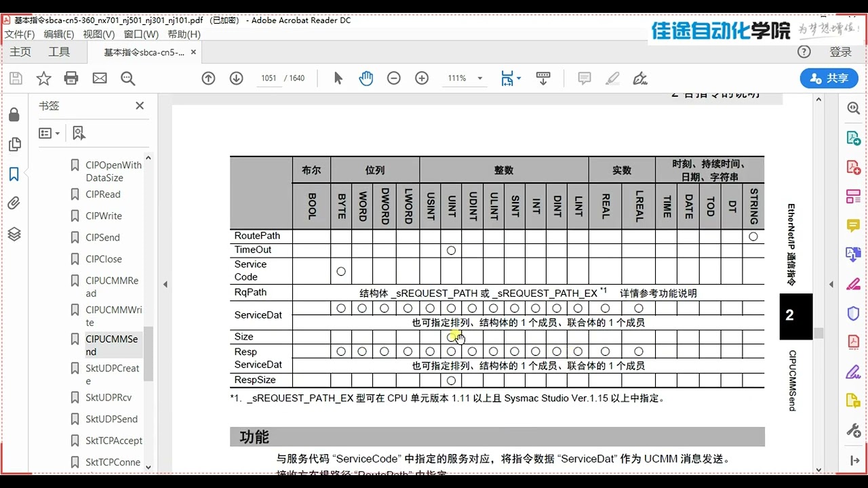
Task: Open the attachments paperclip panel
Action: point(14,203)
